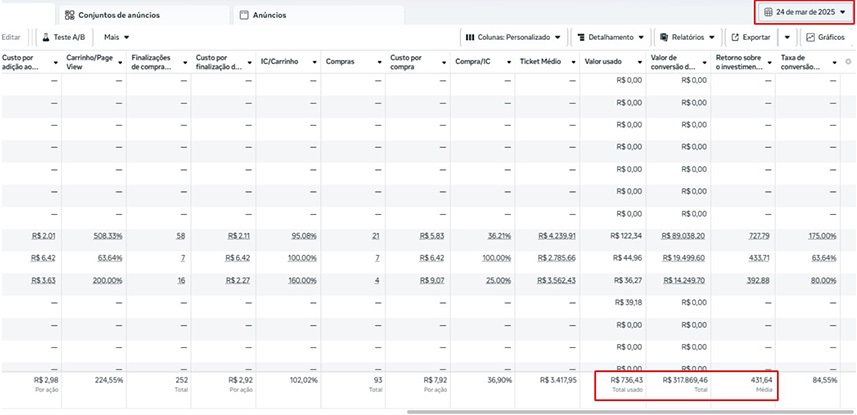The width and height of the screenshot is (857, 415).
Task: Click the 508,33% Carrinho/Page View value
Action: [x=107, y=236]
